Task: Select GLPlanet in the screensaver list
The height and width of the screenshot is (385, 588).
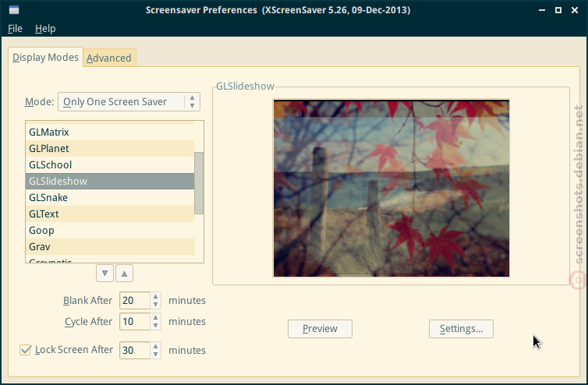Action: 109,148
